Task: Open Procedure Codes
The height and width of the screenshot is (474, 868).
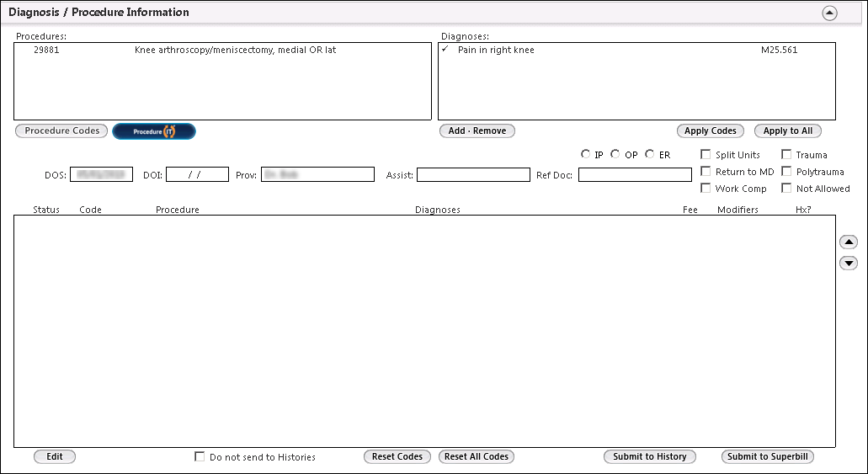Action: 61,131
